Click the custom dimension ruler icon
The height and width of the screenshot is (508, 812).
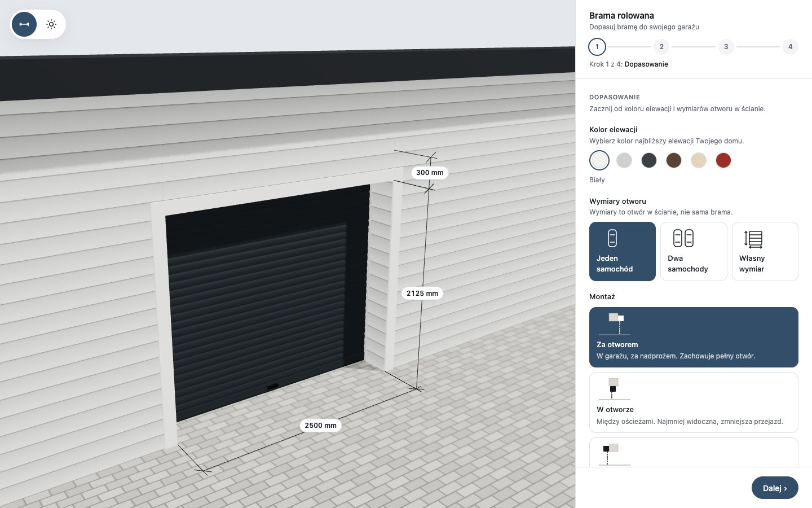click(753, 239)
